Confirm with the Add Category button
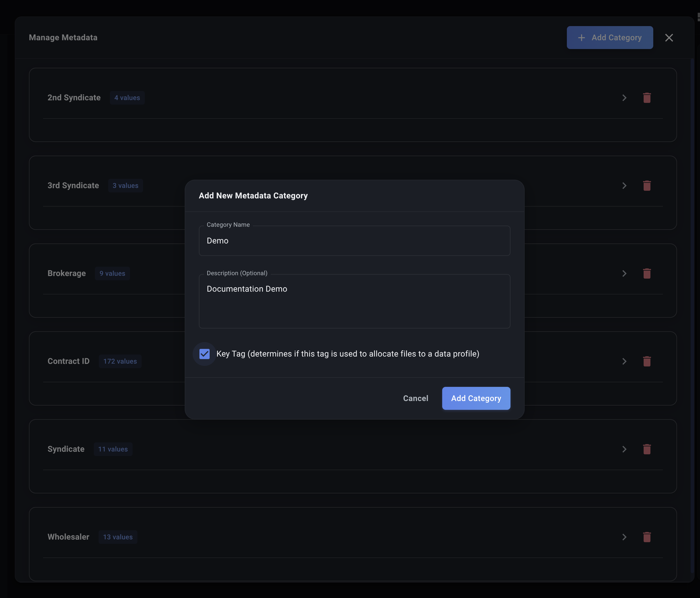 476,398
